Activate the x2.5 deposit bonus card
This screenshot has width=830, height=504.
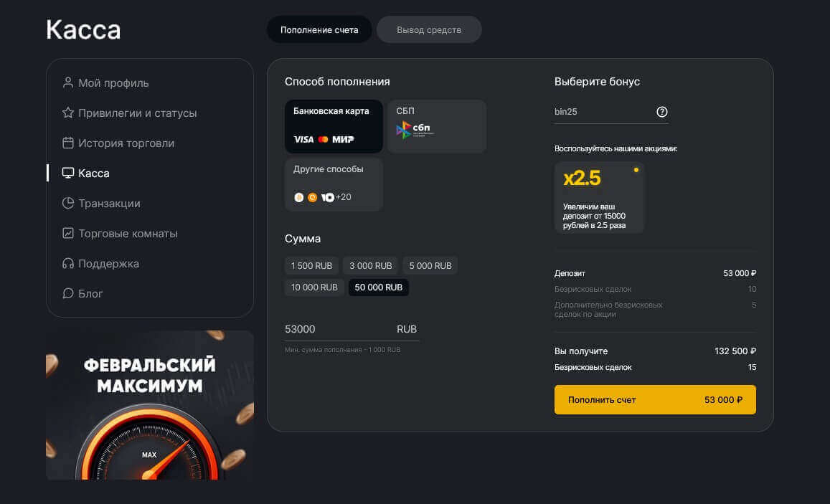click(x=599, y=197)
